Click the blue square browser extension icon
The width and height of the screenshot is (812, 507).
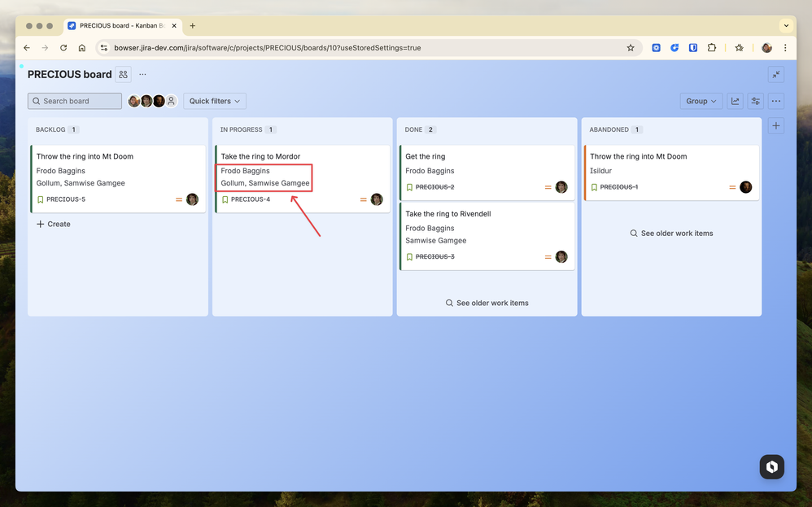656,48
